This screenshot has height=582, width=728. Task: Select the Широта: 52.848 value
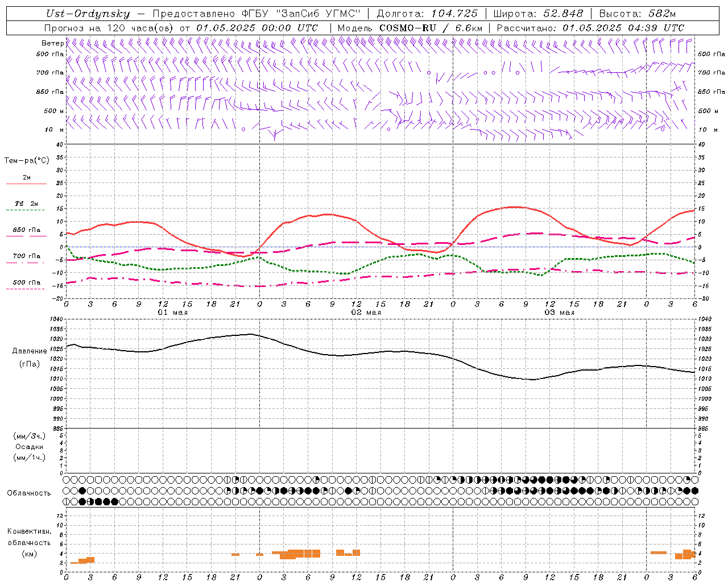(539, 14)
